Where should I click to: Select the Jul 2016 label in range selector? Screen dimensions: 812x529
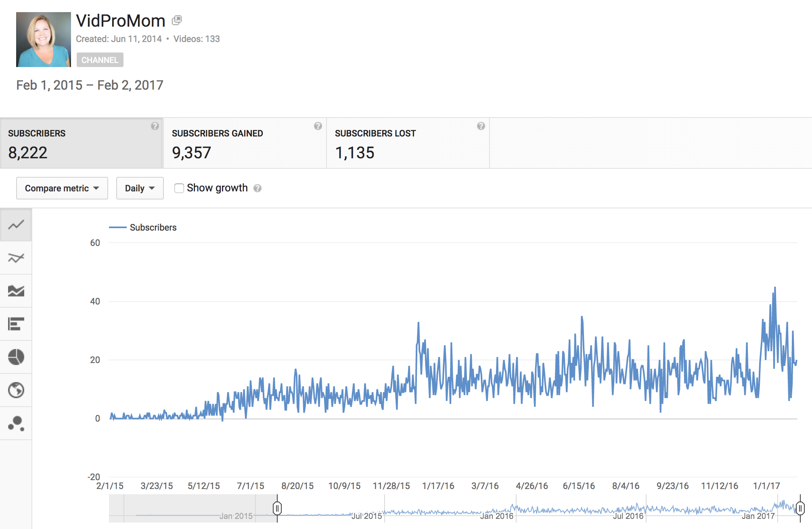(x=628, y=516)
